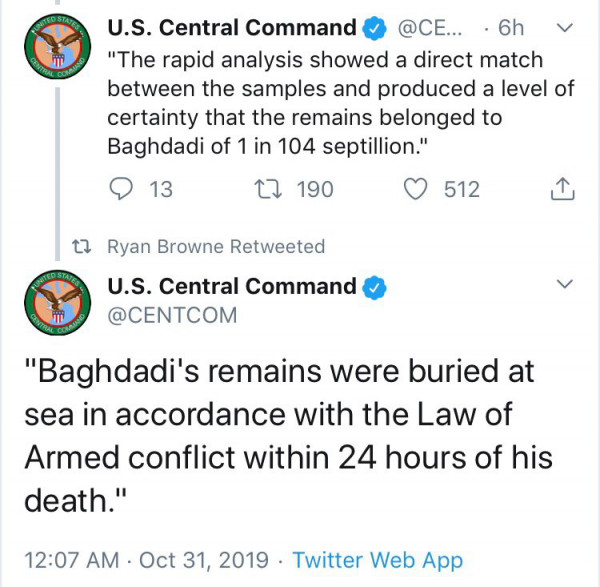
Task: Open the 'Twitter Web App' source link
Action: click(x=378, y=559)
